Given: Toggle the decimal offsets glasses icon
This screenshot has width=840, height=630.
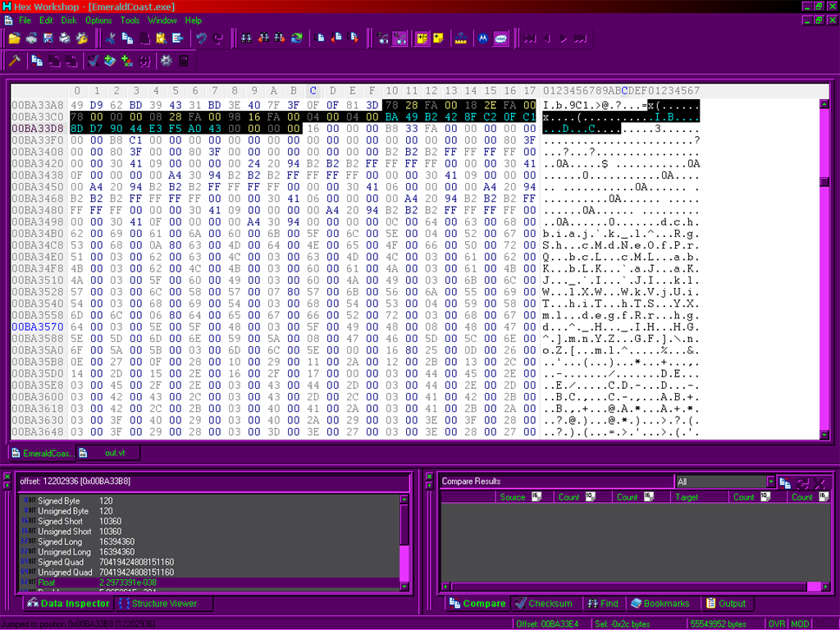Looking at the screenshot, I should (382, 39).
